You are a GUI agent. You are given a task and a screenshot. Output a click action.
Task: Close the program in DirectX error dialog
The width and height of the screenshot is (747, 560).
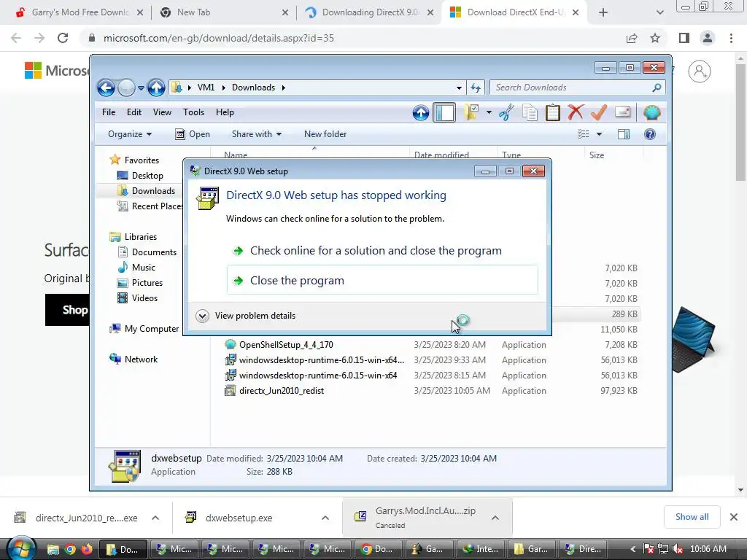(x=382, y=280)
